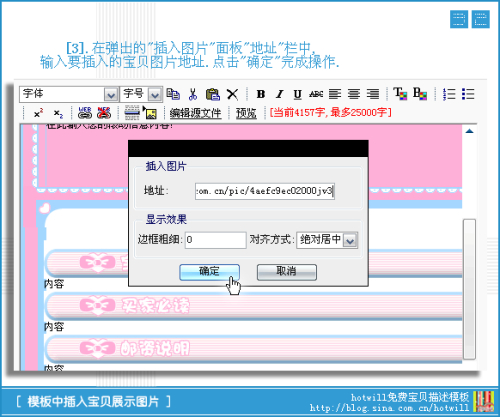Image resolution: width=500 pixels, height=417 pixels.
Task: Click the remove hyperlink icon
Action: 104,113
